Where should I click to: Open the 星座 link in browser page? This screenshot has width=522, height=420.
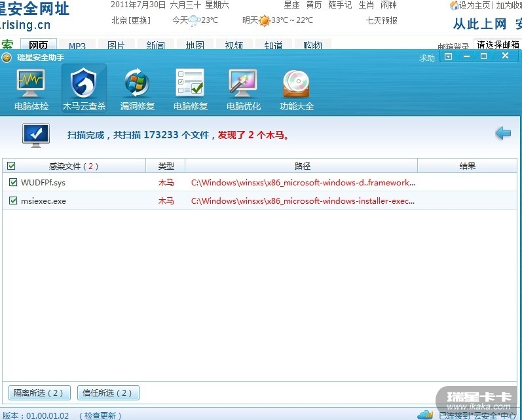coord(291,5)
